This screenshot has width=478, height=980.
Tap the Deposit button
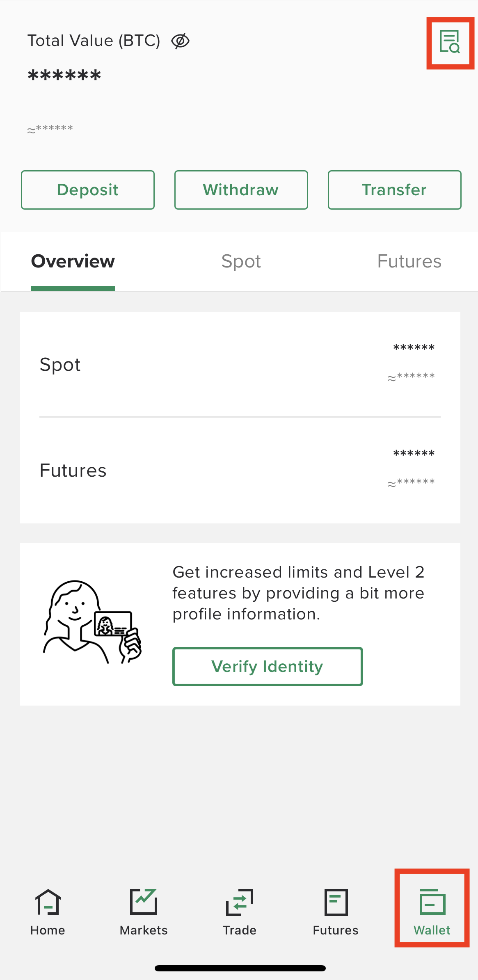(88, 190)
